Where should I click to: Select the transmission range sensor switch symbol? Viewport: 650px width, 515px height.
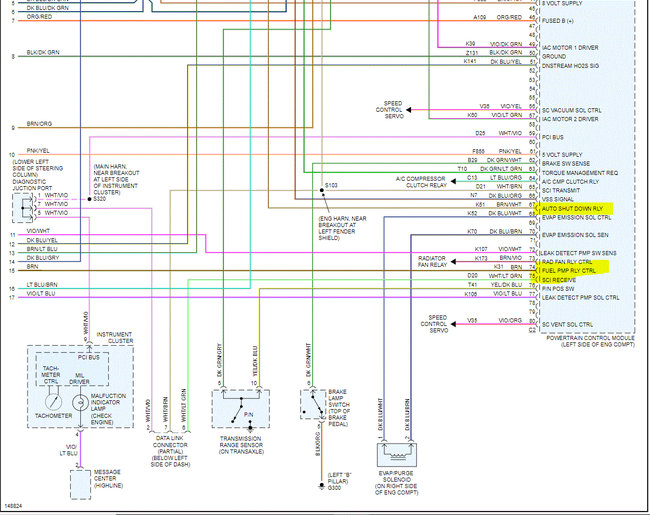coord(241,409)
